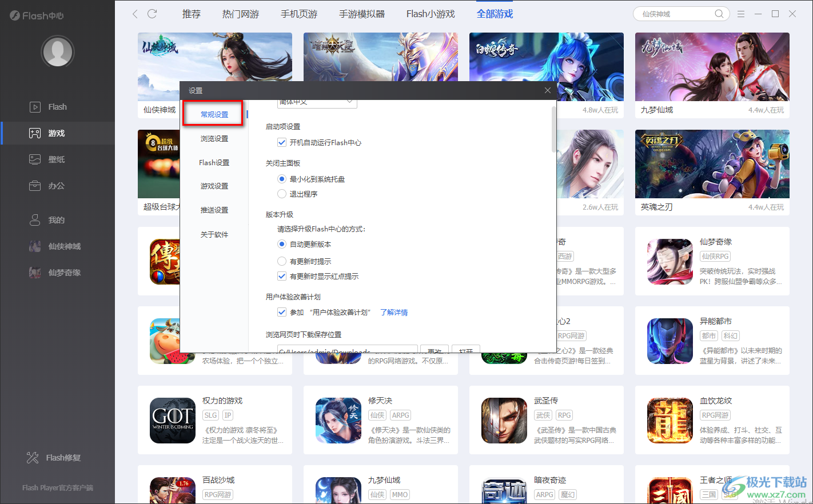Open the 九梦仙域 list game icon
This screenshot has height=504, width=813.
pyautogui.click(x=338, y=490)
